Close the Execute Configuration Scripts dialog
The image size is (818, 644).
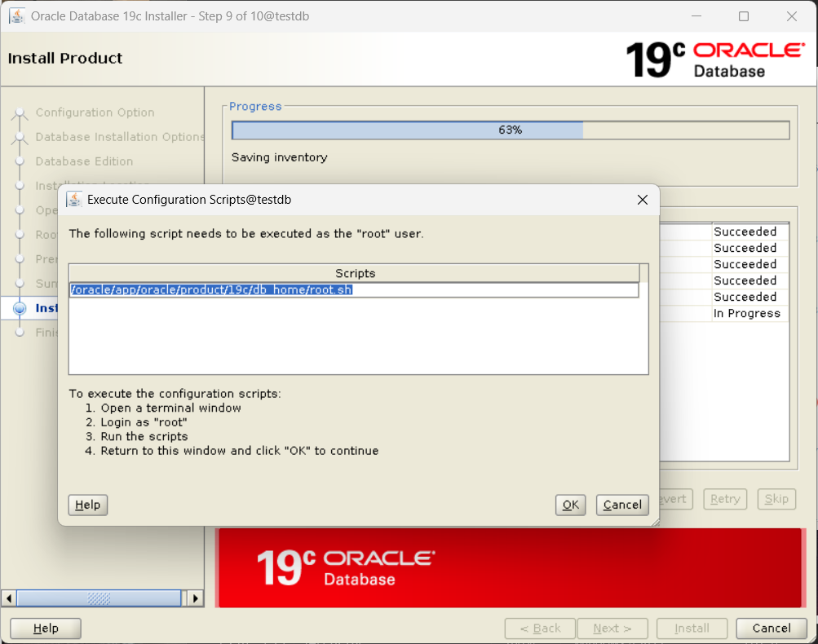pyautogui.click(x=642, y=200)
